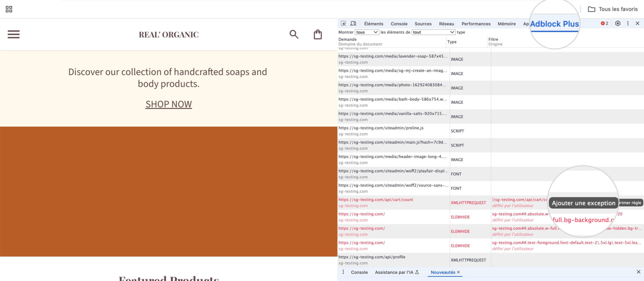Image resolution: width=644 pixels, height=281 pixels.
Task: Switch to the Sources tab
Action: (x=423, y=24)
